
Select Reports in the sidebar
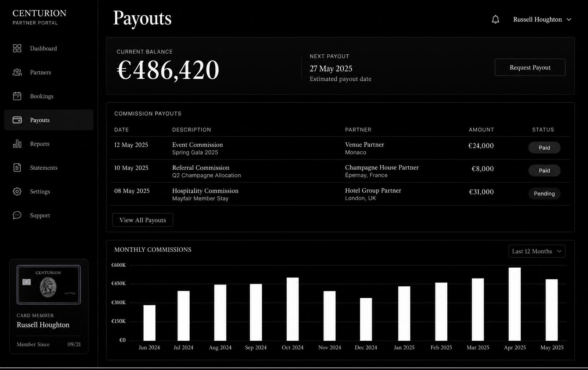click(49, 144)
